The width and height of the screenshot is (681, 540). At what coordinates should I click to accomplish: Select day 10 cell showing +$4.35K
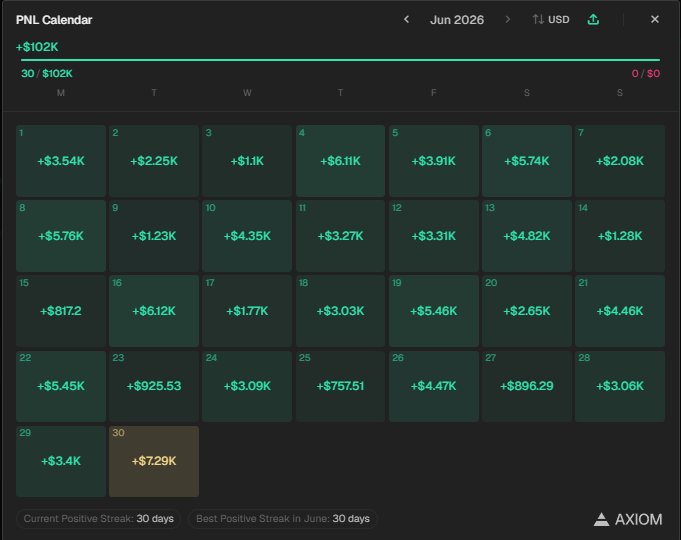pyautogui.click(x=247, y=236)
